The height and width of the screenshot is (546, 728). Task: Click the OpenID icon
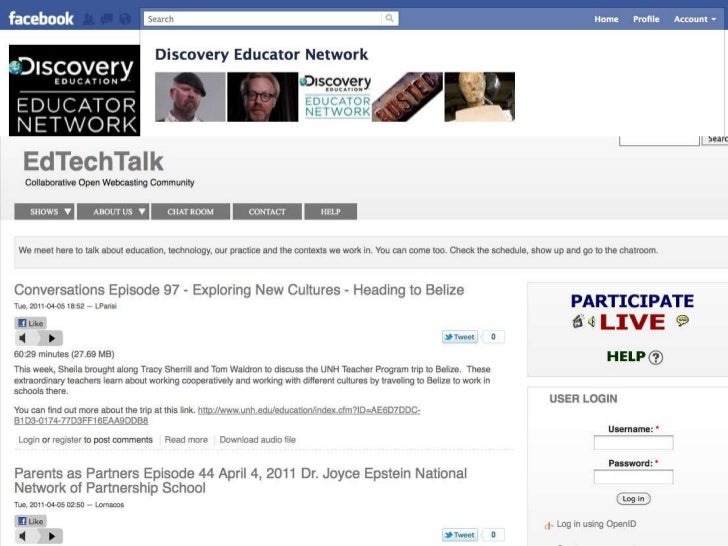[548, 525]
